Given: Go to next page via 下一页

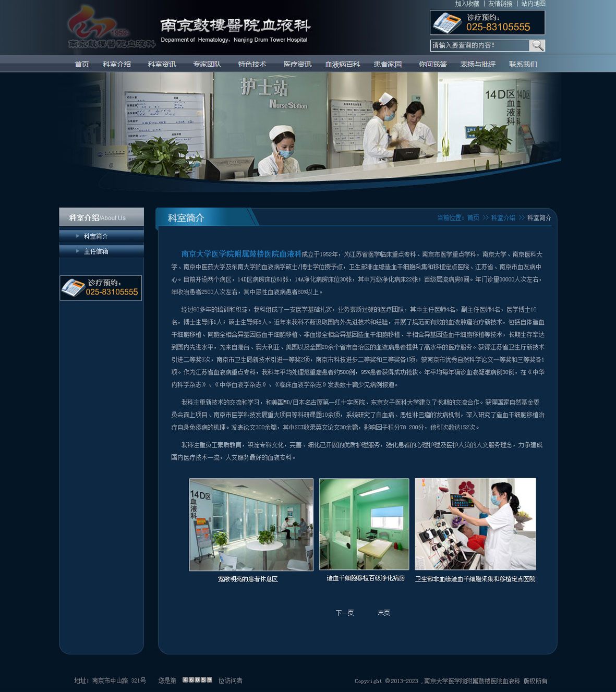Looking at the screenshot, I should (x=345, y=613).
